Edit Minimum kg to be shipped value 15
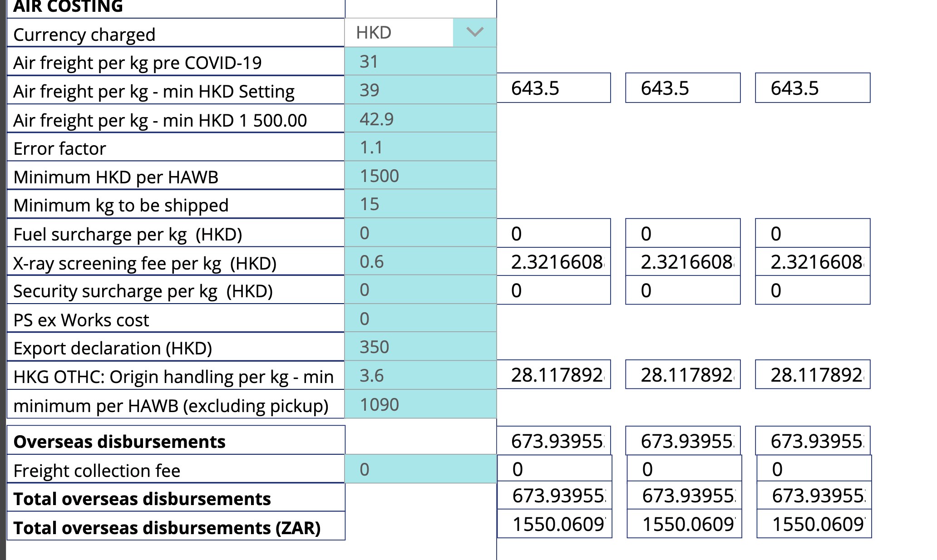 (x=420, y=204)
